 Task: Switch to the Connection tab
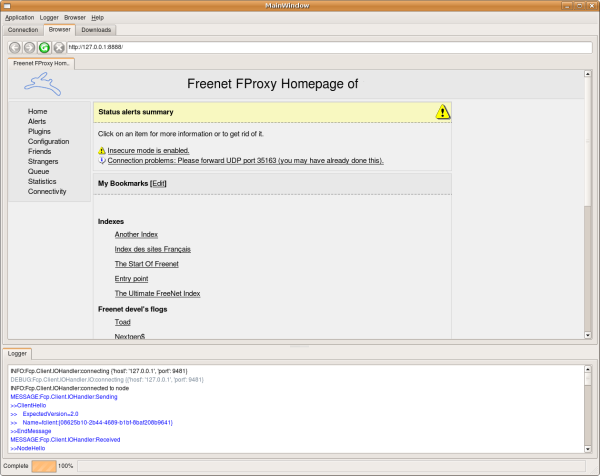(23, 30)
